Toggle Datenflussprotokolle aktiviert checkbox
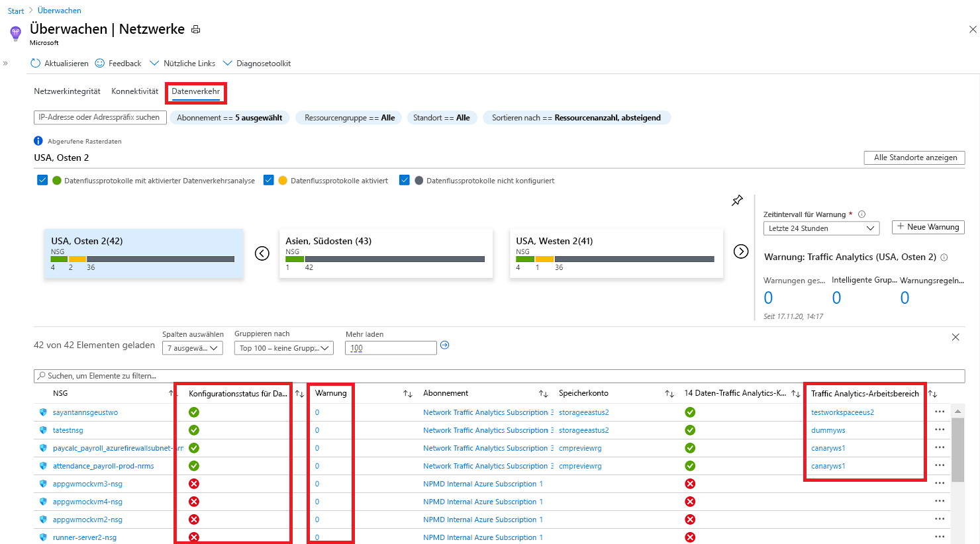 click(x=269, y=180)
